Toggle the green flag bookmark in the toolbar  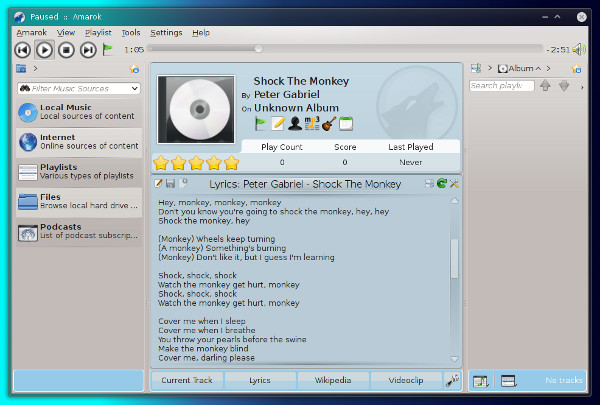108,49
